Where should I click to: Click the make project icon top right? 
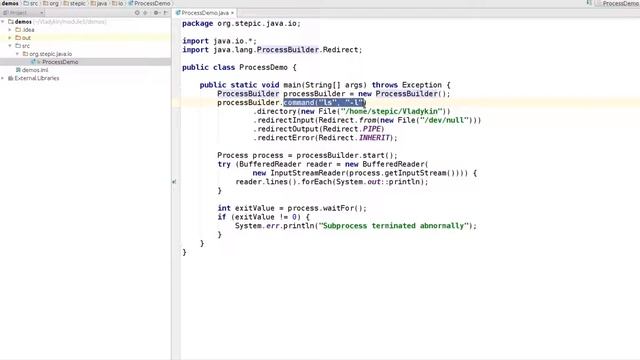click(x=589, y=3)
